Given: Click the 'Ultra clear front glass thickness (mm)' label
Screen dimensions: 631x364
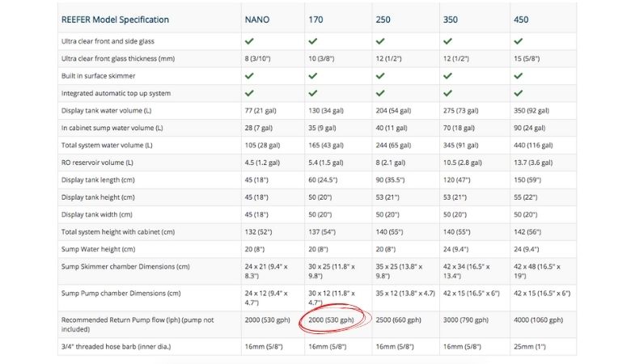Looking at the screenshot, I should point(118,58).
